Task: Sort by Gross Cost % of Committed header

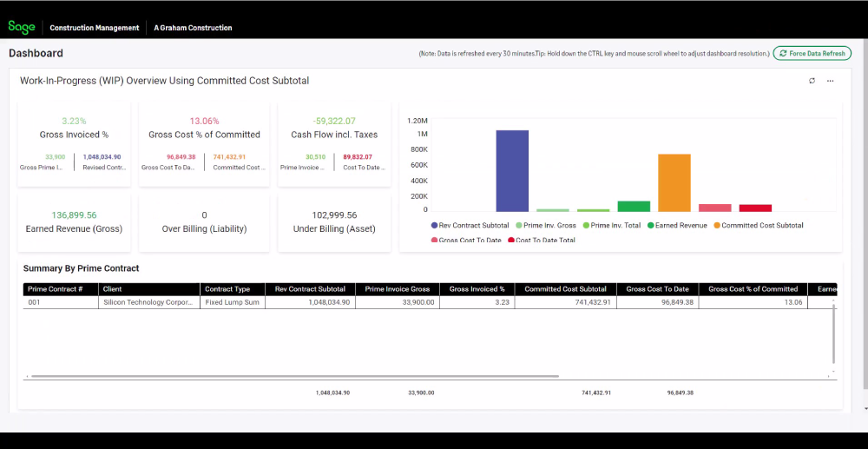Action: click(x=753, y=289)
